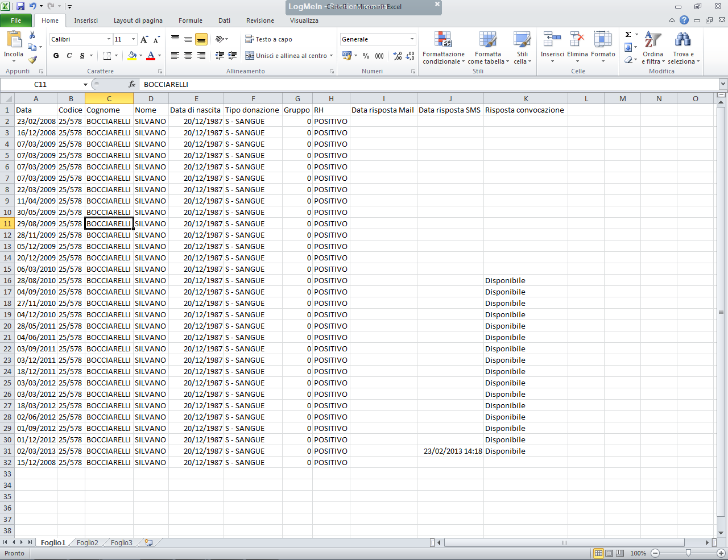Open Unisci e allinea al centro dropdown arrow
728x560 pixels.
pos(332,56)
